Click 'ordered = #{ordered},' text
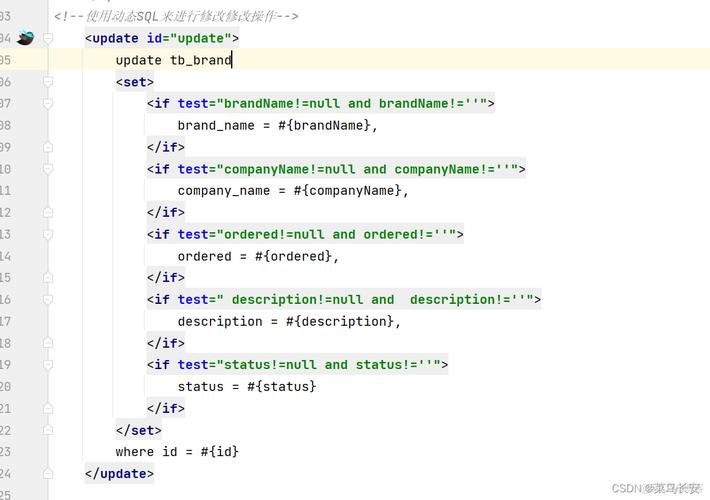Image resolution: width=710 pixels, height=500 pixels. pyautogui.click(x=258, y=256)
